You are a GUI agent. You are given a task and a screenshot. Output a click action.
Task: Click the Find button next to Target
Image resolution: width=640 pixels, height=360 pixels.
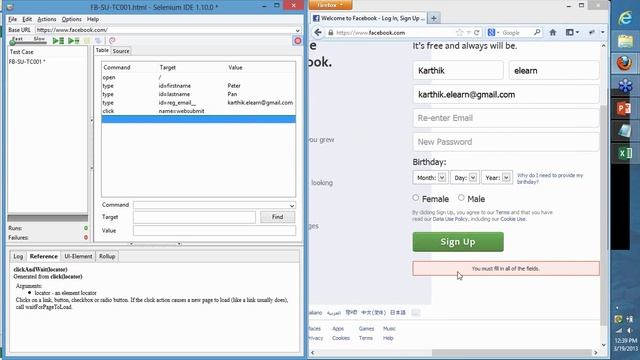277,217
